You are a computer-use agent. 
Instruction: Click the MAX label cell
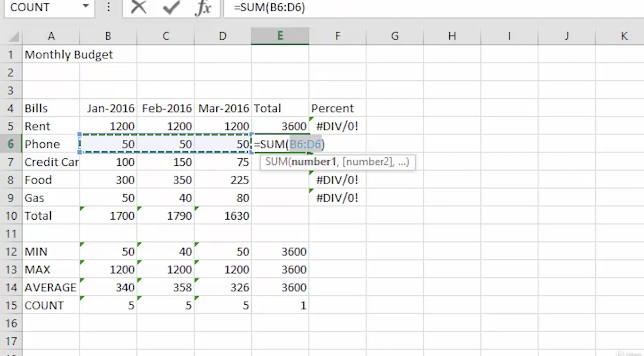coord(51,269)
